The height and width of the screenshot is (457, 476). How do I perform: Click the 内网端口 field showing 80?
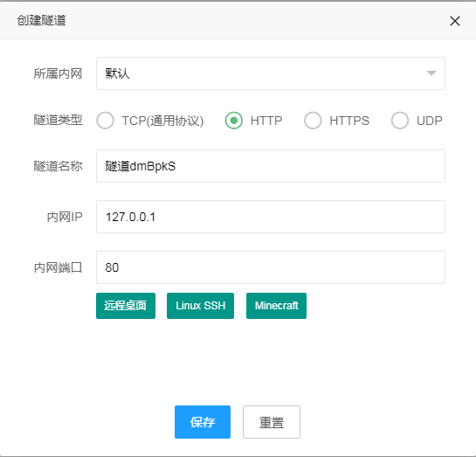point(271,267)
